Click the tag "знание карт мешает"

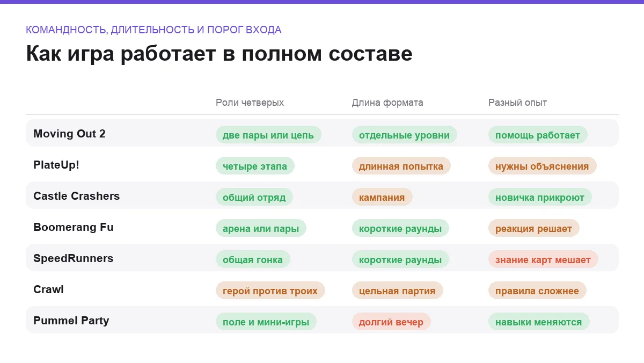[x=543, y=259]
